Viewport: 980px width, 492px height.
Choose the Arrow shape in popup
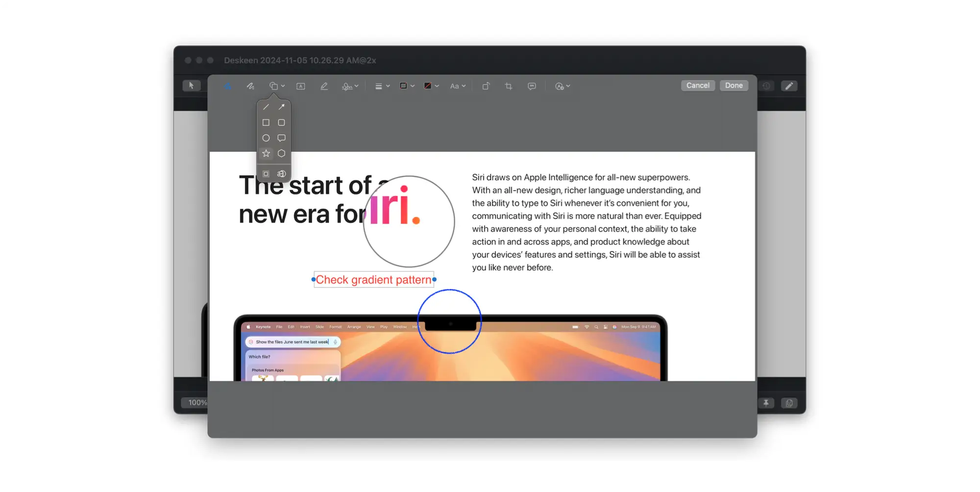pos(281,107)
